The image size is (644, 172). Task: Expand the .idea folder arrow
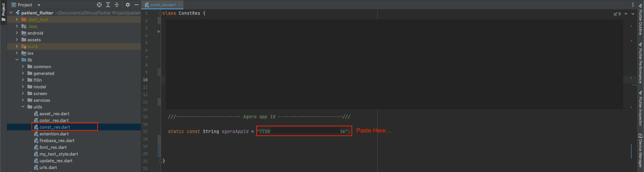point(17,26)
